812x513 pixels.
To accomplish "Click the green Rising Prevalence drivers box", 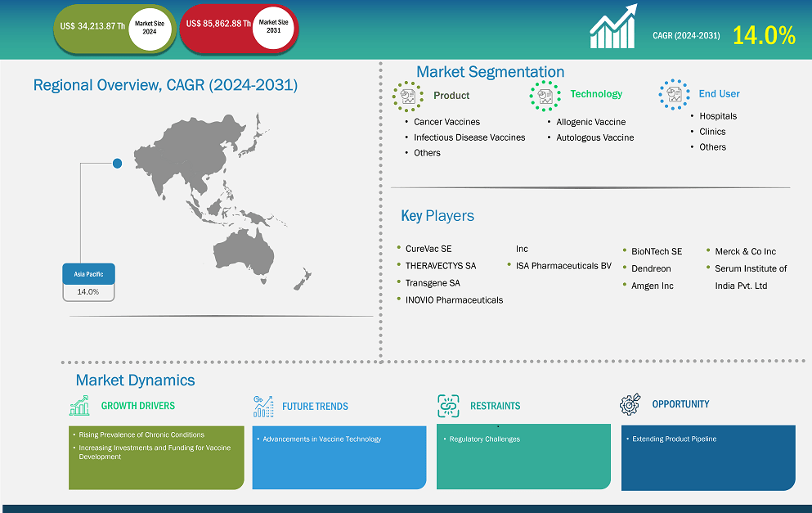I will [x=155, y=457].
